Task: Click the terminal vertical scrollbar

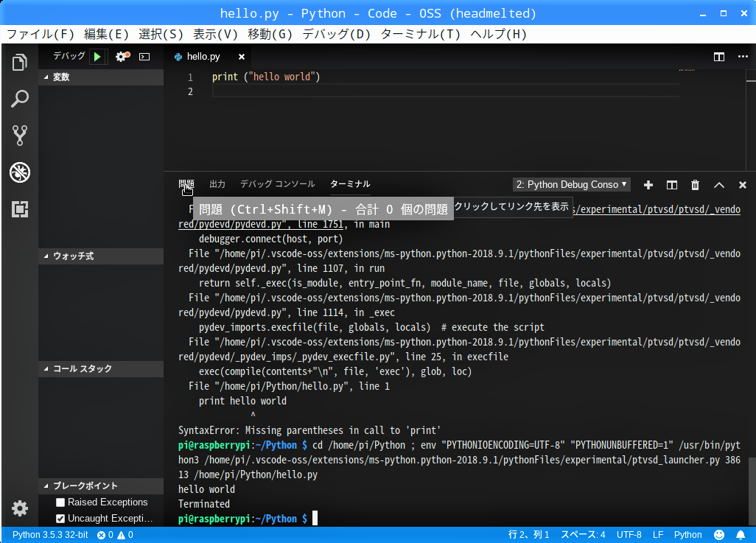Action: click(752, 491)
